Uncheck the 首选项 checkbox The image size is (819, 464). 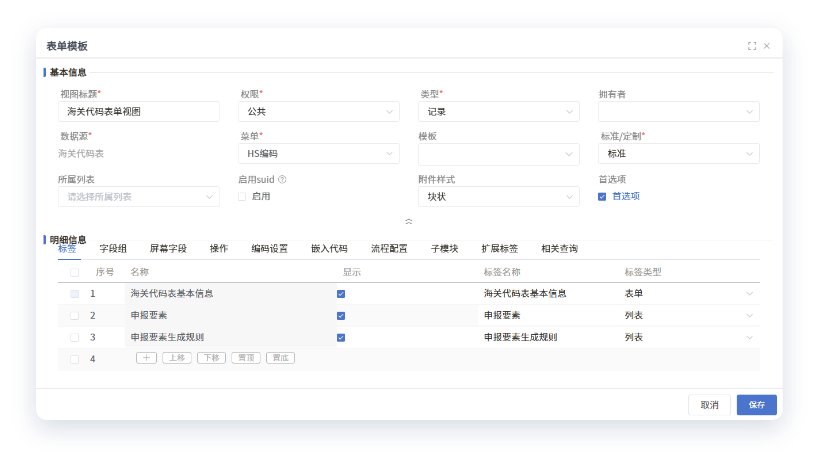[602, 196]
